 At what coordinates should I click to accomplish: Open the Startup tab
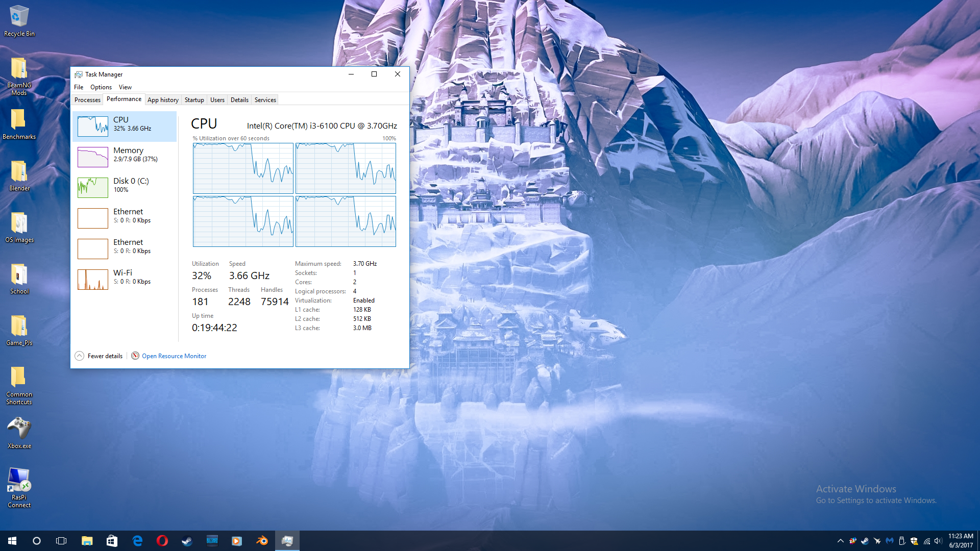click(194, 100)
